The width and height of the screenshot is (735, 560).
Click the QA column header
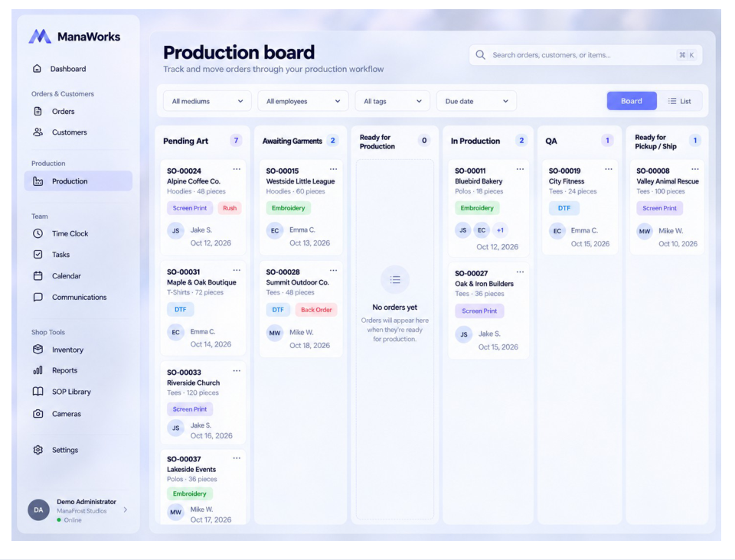pyautogui.click(x=551, y=141)
